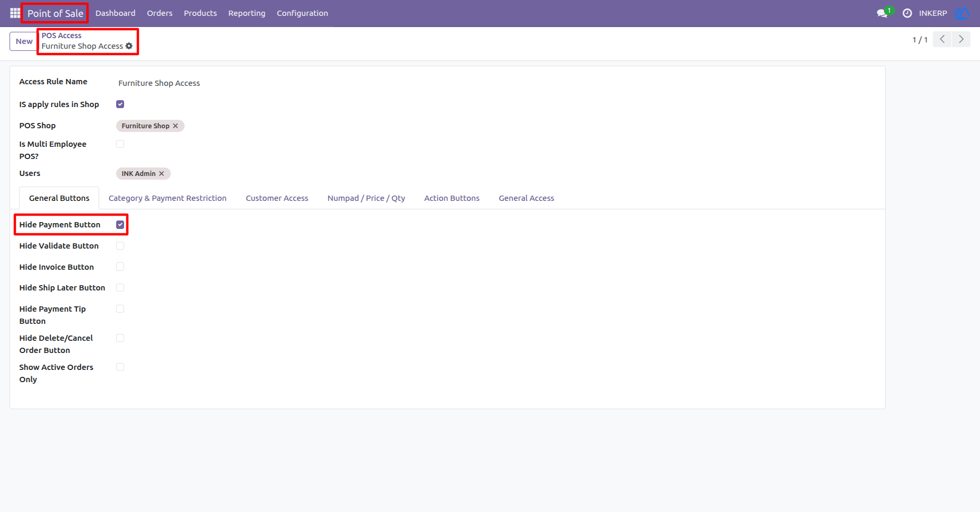Screen dimensions: 980x512
Task: Switch to Customer Access tab
Action: (x=277, y=198)
